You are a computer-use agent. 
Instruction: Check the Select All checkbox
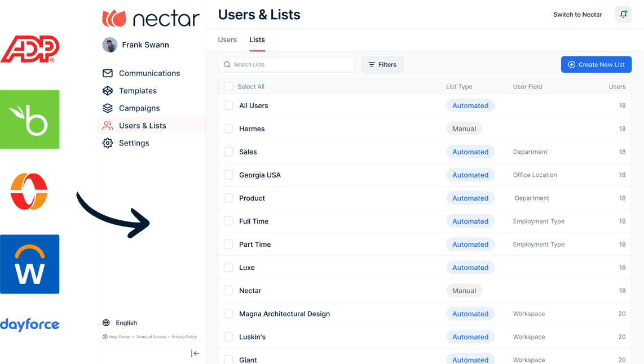pos(229,87)
